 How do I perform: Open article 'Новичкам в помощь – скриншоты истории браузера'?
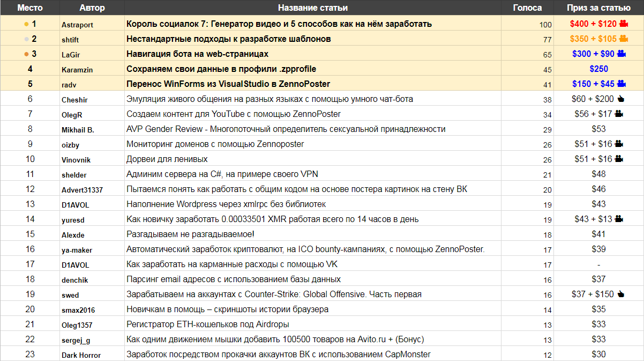[x=228, y=310]
